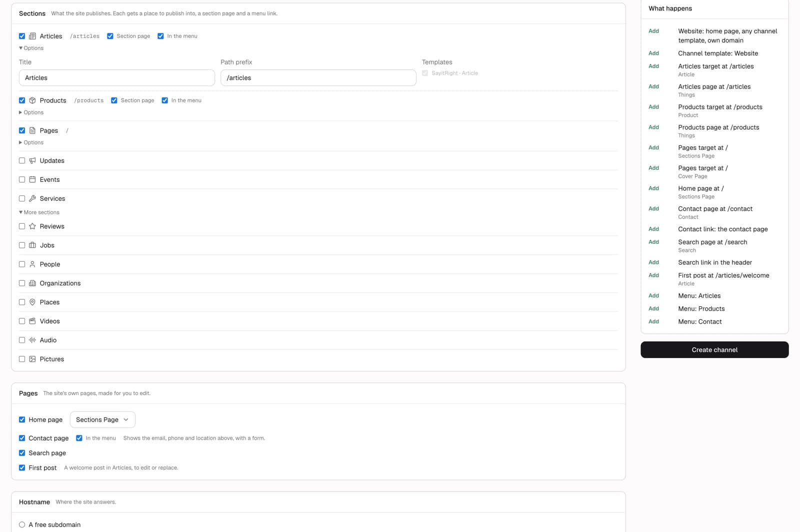The width and height of the screenshot is (800, 532).
Task: Click 'Search link in the header' entry
Action: (715, 262)
